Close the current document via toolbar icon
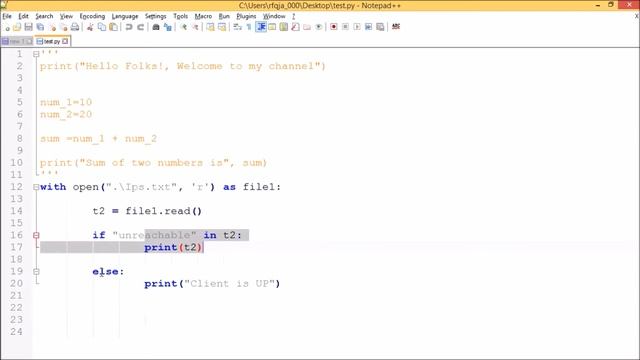This screenshot has width=640, height=360. point(52,27)
